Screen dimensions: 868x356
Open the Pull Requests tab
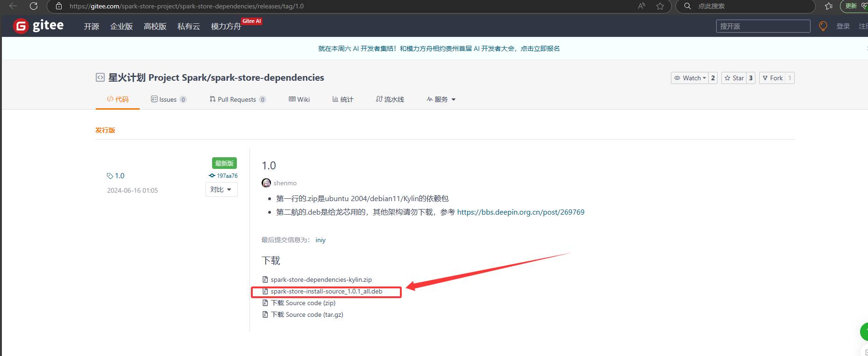point(238,99)
